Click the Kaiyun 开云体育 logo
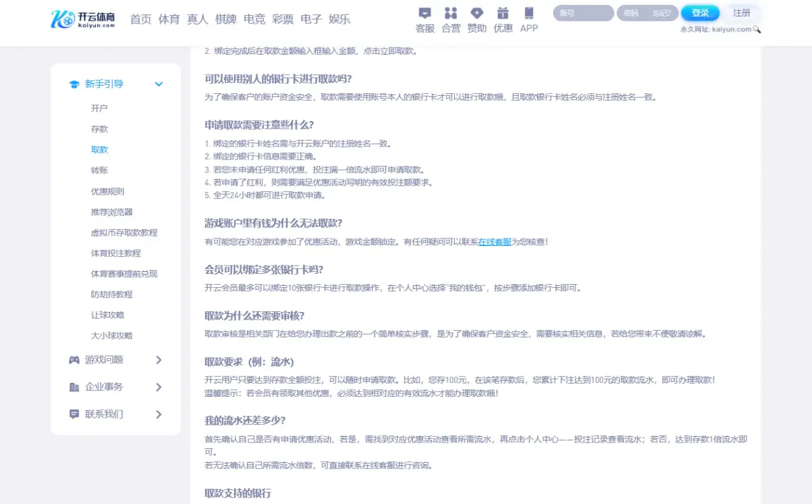This screenshot has width=812, height=504. point(83,19)
